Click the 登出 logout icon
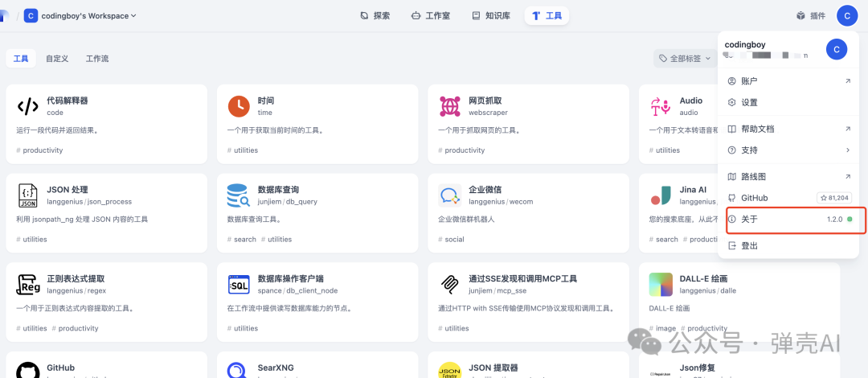The width and height of the screenshot is (868, 378). point(732,245)
